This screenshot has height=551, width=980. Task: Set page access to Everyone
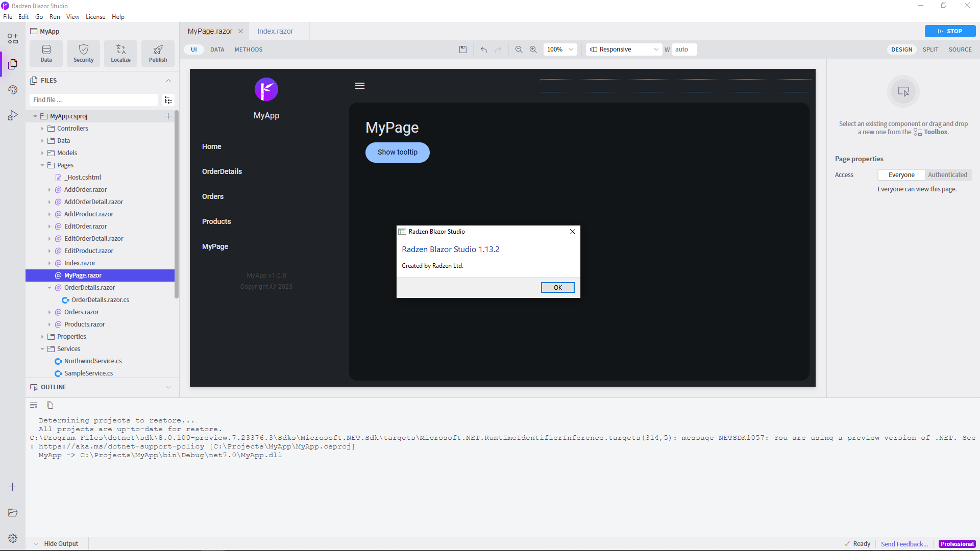pyautogui.click(x=901, y=175)
